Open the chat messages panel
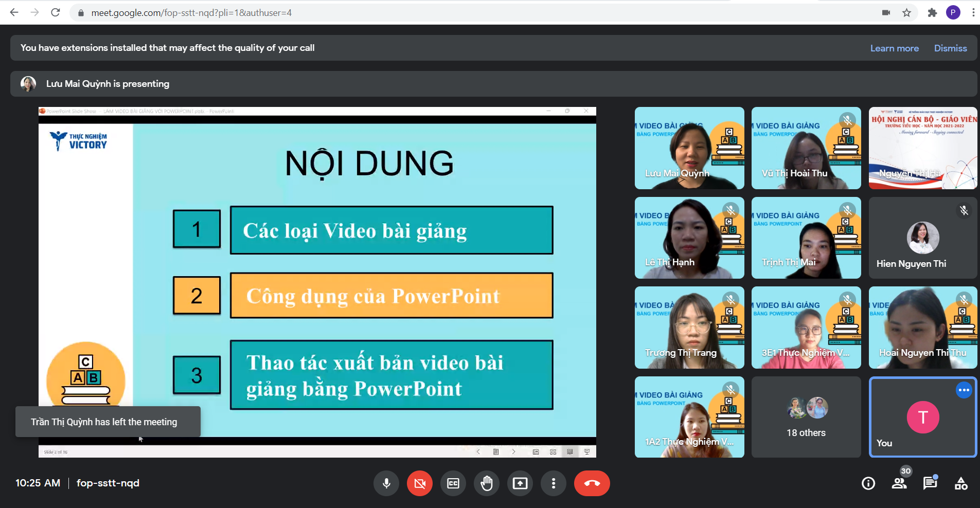Viewport: 980px width, 508px height. point(930,483)
